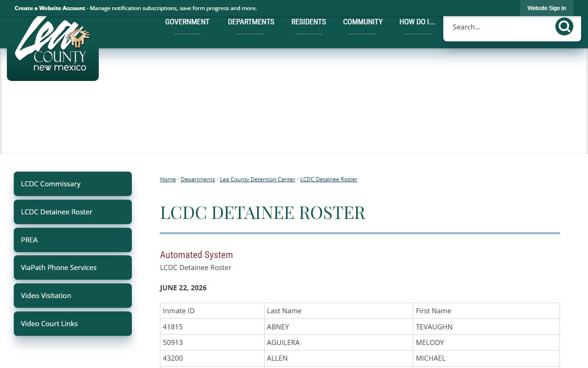Open the Community menu

pos(363,22)
